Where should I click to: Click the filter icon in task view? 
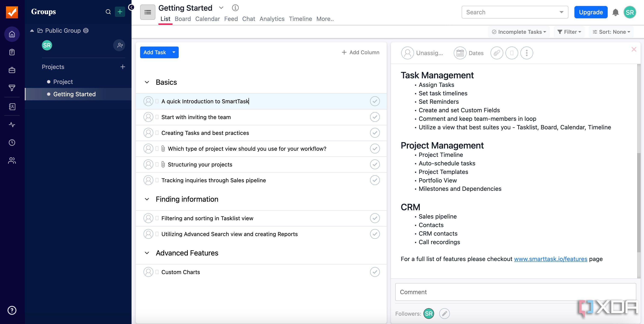pyautogui.click(x=568, y=32)
